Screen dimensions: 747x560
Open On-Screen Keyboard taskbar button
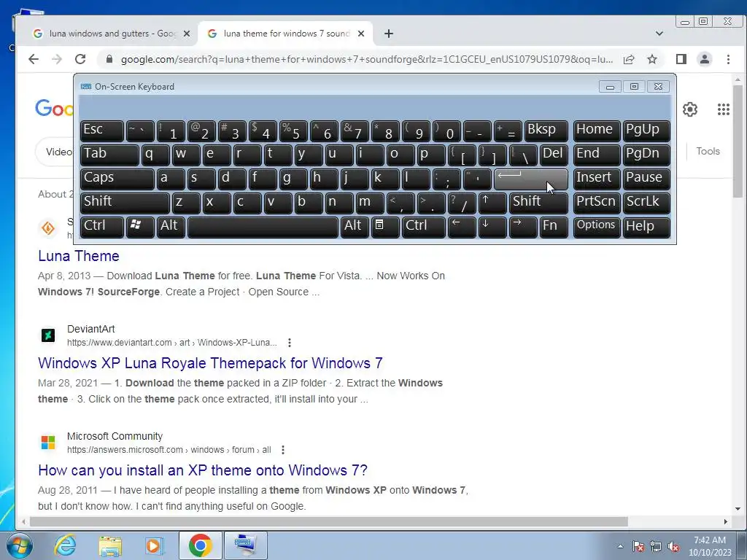coord(245,545)
